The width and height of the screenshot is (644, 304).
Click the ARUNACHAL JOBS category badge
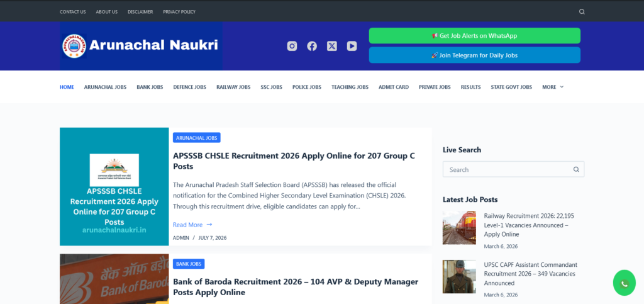(197, 138)
